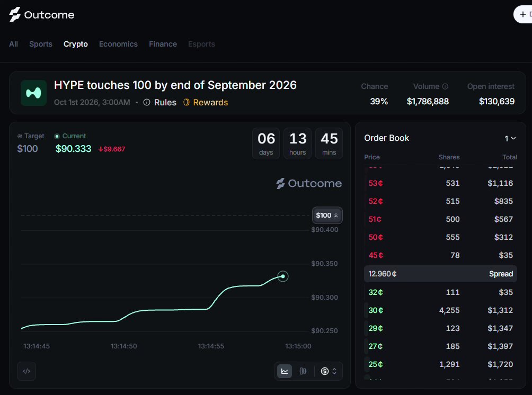The image size is (532, 395).
Task: Open the market Rules link
Action: [x=160, y=102]
